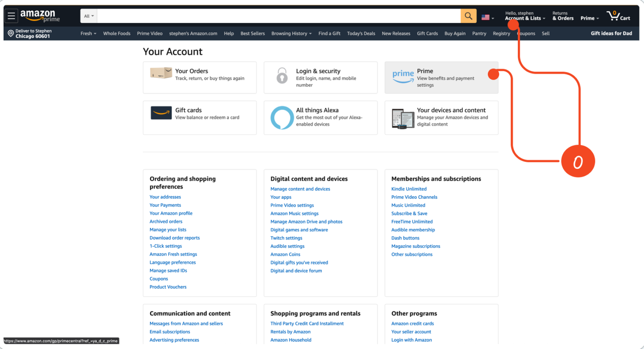Open Your addresses link

tap(165, 197)
